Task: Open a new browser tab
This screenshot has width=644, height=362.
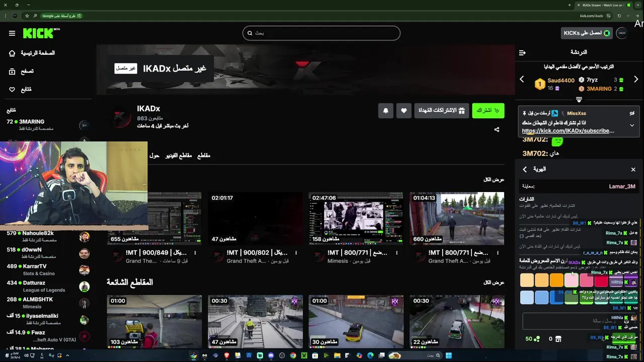Action: tap(570, 5)
